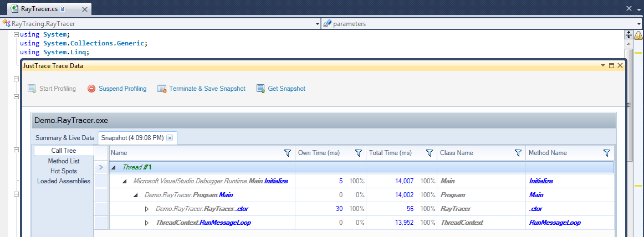Expand the RayTracer..ctor tree node
The height and width of the screenshot is (237, 644).
[147, 209]
